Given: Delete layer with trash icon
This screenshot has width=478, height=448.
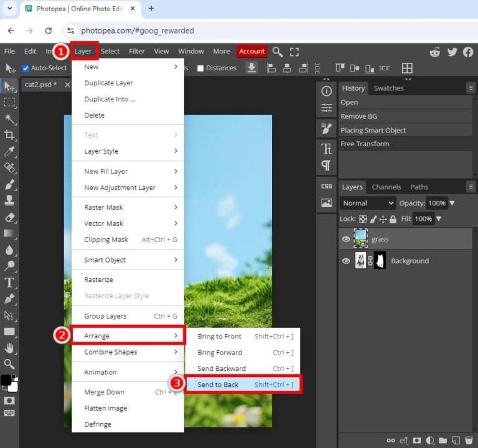Looking at the screenshot, I should coord(469,441).
